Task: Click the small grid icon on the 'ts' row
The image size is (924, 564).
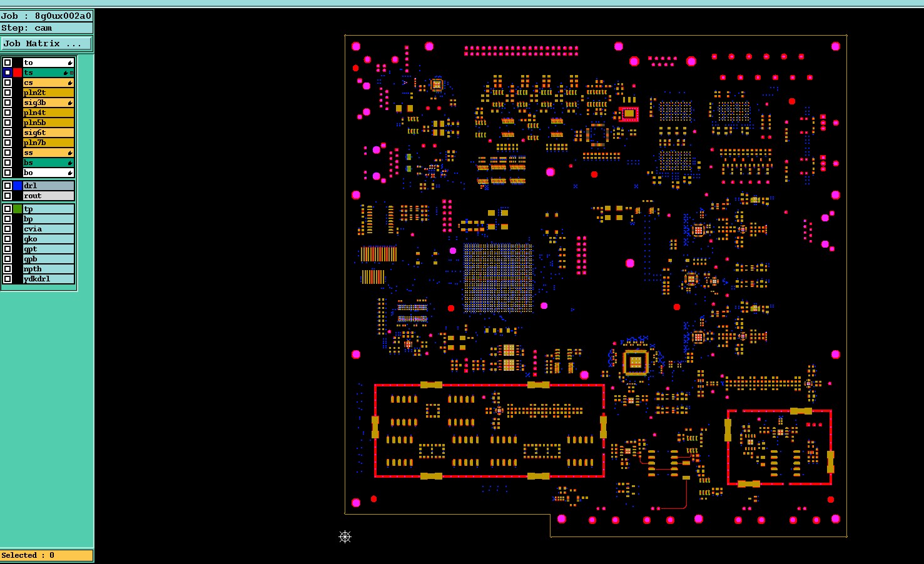Action: tap(71, 73)
